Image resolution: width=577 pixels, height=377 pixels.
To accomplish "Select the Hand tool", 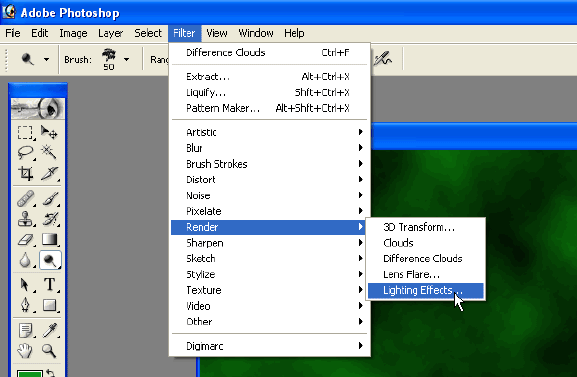I will (x=25, y=351).
